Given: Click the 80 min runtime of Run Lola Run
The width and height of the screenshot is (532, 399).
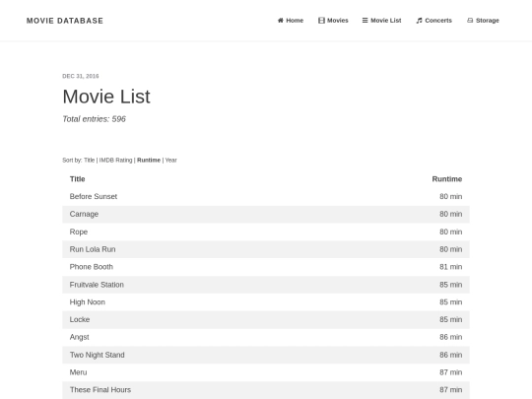Looking at the screenshot, I should point(450,249).
